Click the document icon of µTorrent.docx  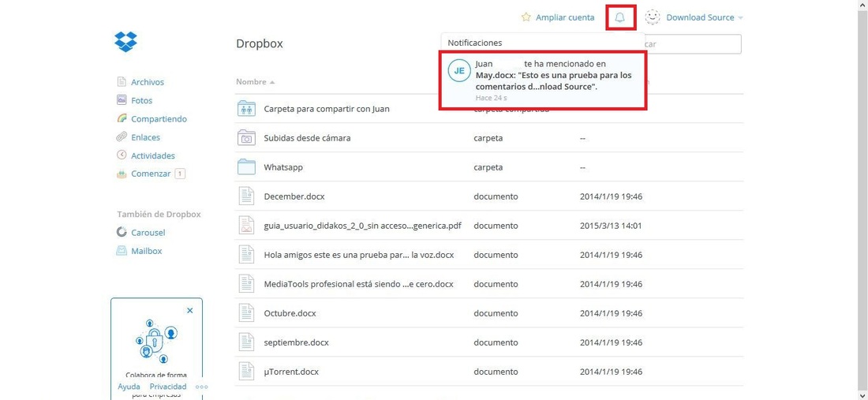click(x=245, y=372)
